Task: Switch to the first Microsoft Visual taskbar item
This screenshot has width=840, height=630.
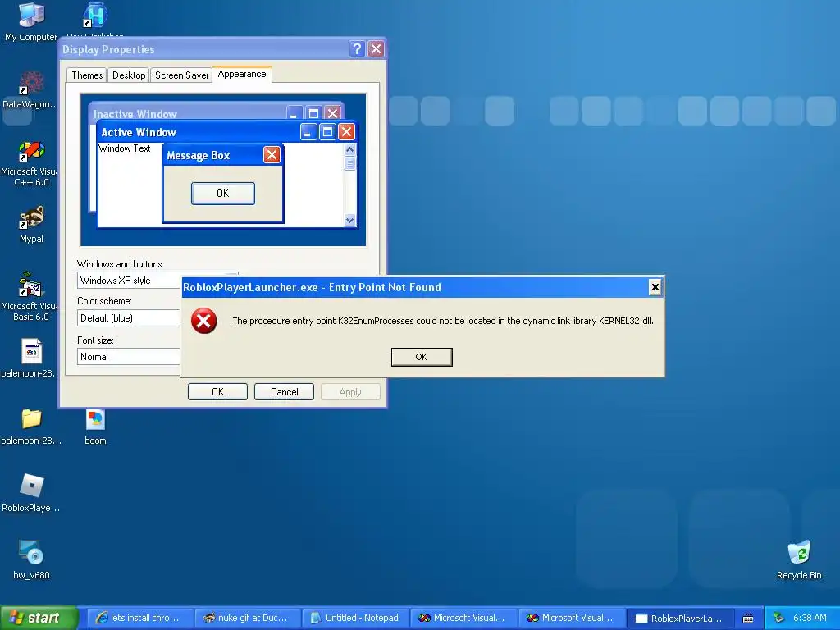Action: [464, 618]
